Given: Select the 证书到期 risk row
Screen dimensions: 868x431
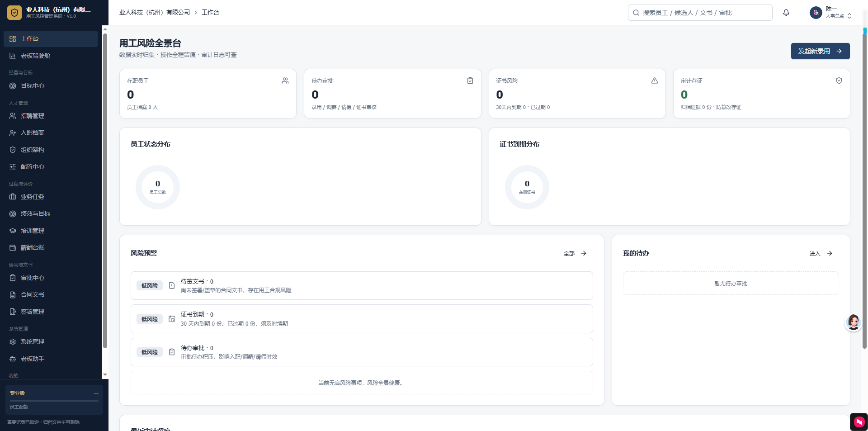Looking at the screenshot, I should (x=362, y=319).
